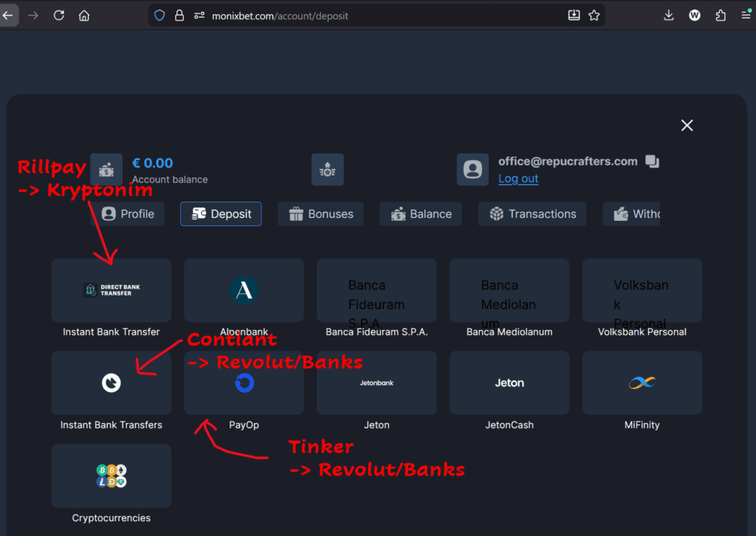Open the Cryptocurrencies deposit option
This screenshot has height=536, width=756.
[111, 476]
